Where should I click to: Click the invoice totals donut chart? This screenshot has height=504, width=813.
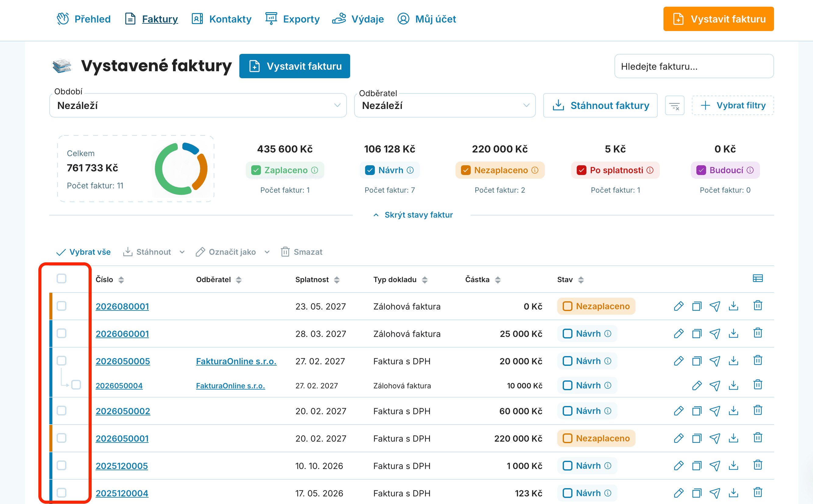pyautogui.click(x=181, y=169)
